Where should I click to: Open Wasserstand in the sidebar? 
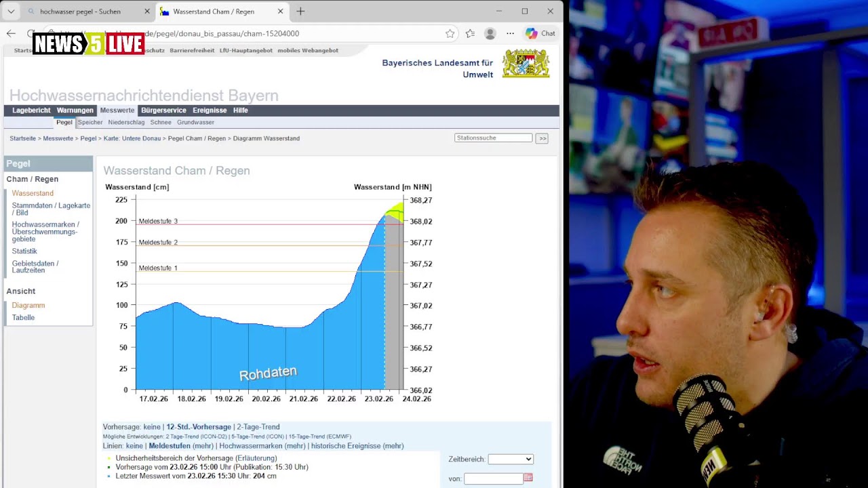33,193
